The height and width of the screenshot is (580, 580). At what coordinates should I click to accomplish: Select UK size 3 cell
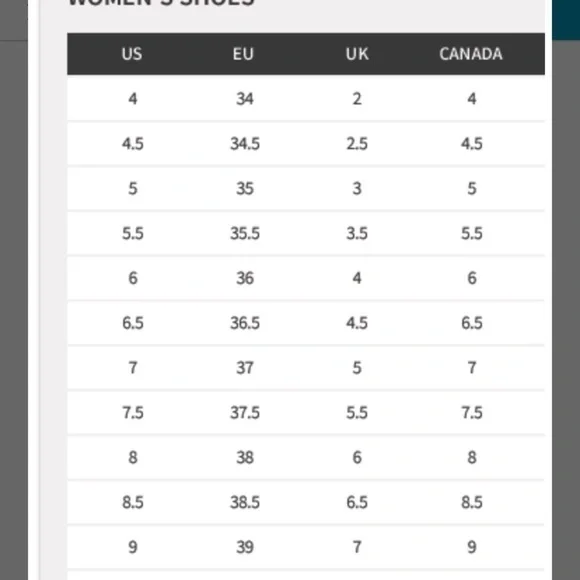(357, 189)
